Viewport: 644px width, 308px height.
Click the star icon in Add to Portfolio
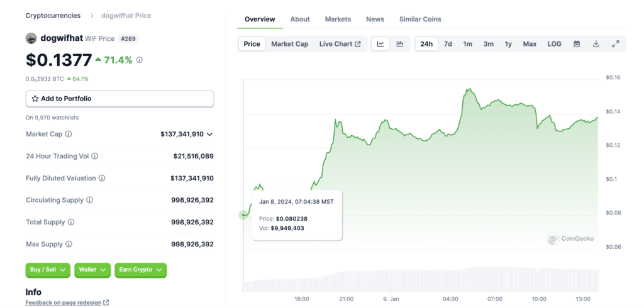click(x=35, y=99)
